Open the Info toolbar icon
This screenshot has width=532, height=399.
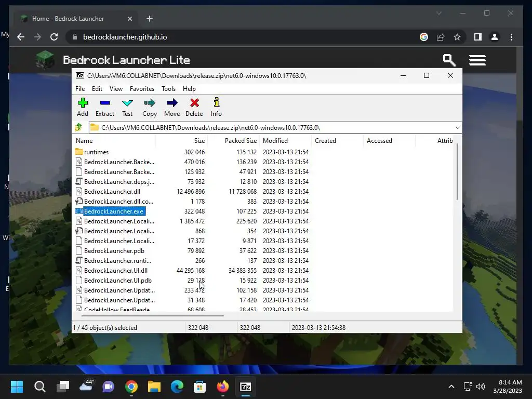point(217,102)
